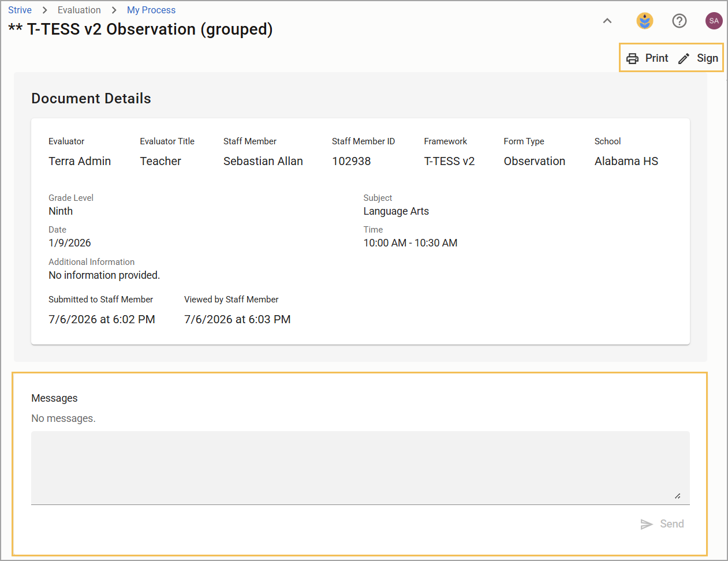Click the printer icon
The width and height of the screenshot is (728, 561).
pos(633,58)
